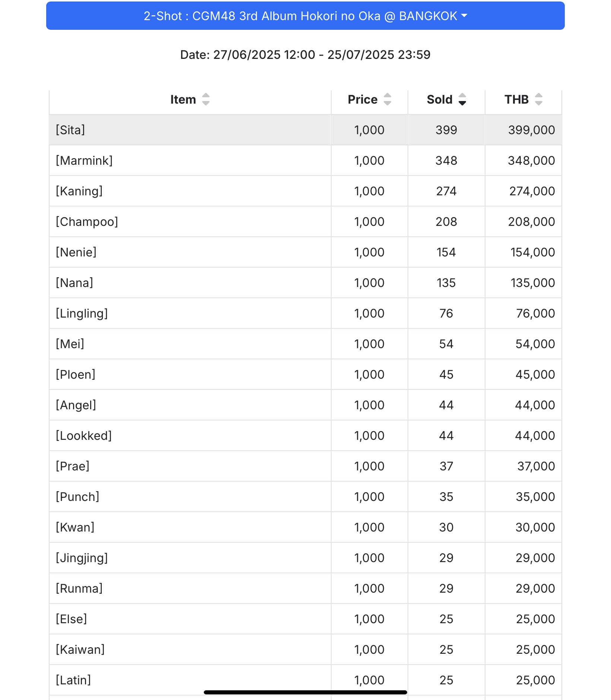Sort table by Price column arrows
Image resolution: width=611 pixels, height=700 pixels.
click(387, 100)
